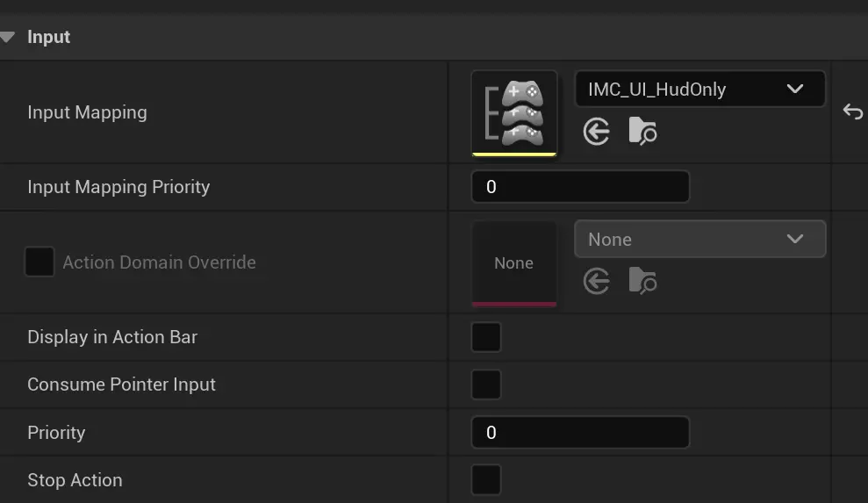The width and height of the screenshot is (868, 503).
Task: Use selected asset for Input Mapping
Action: [x=597, y=133]
